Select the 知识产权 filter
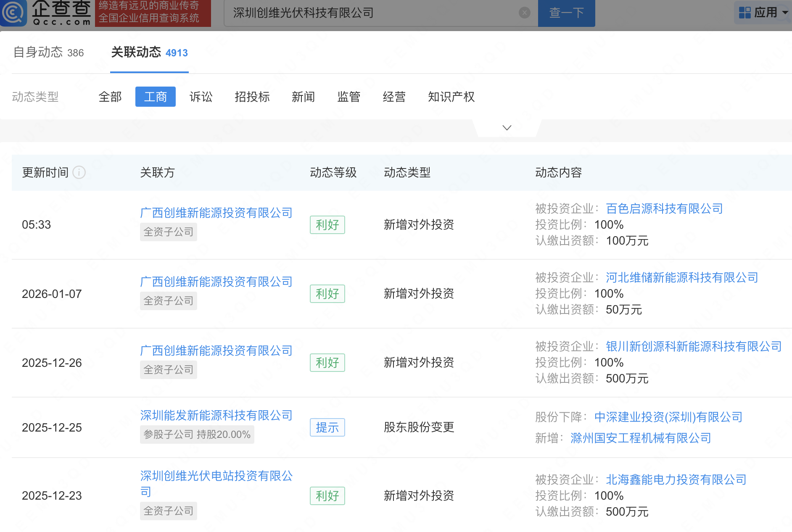This screenshot has height=532, width=792. coord(451,97)
